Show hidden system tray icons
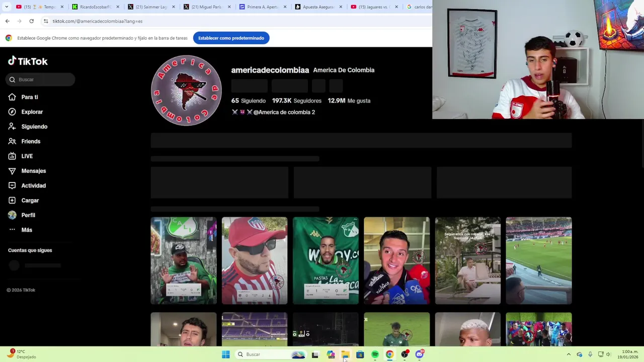 569,354
